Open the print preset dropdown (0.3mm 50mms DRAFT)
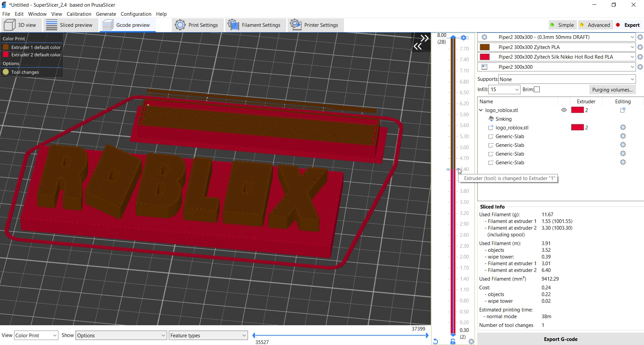 556,37
